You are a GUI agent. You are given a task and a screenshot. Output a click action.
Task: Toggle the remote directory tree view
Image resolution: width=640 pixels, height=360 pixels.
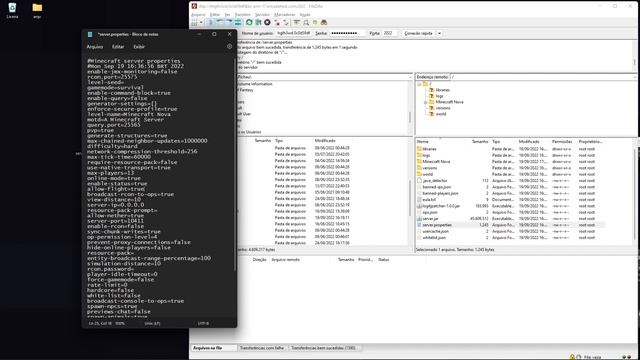pos(229,22)
